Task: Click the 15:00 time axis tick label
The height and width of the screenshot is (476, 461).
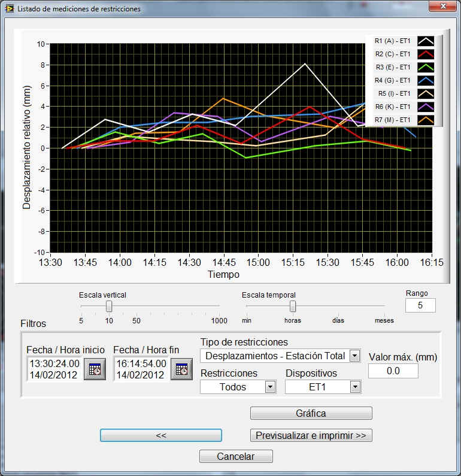Action: [258, 262]
